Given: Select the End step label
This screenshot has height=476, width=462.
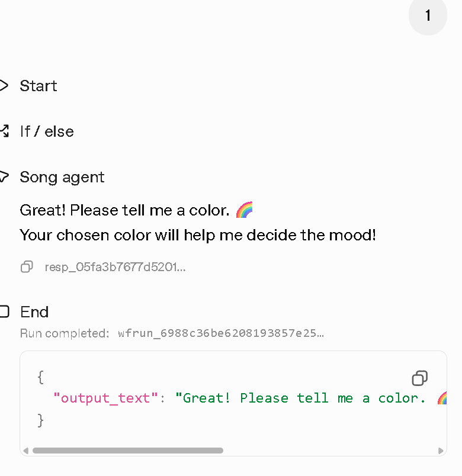Looking at the screenshot, I should 34,312.
